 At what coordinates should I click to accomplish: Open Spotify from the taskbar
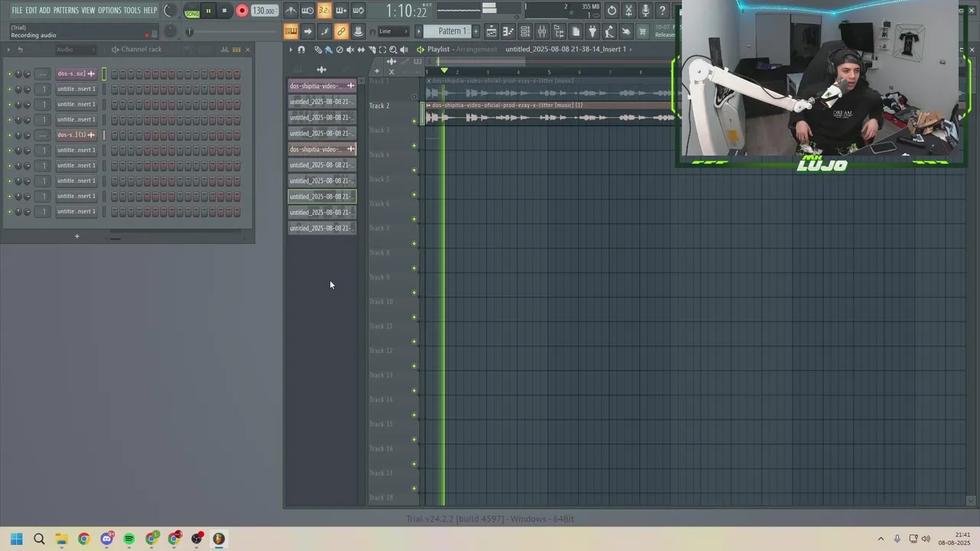point(129,539)
